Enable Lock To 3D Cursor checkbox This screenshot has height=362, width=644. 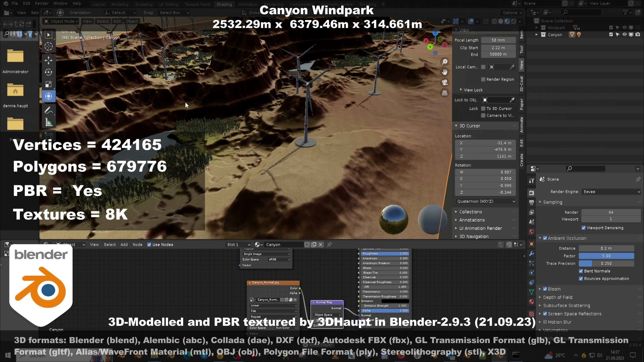coord(483,108)
